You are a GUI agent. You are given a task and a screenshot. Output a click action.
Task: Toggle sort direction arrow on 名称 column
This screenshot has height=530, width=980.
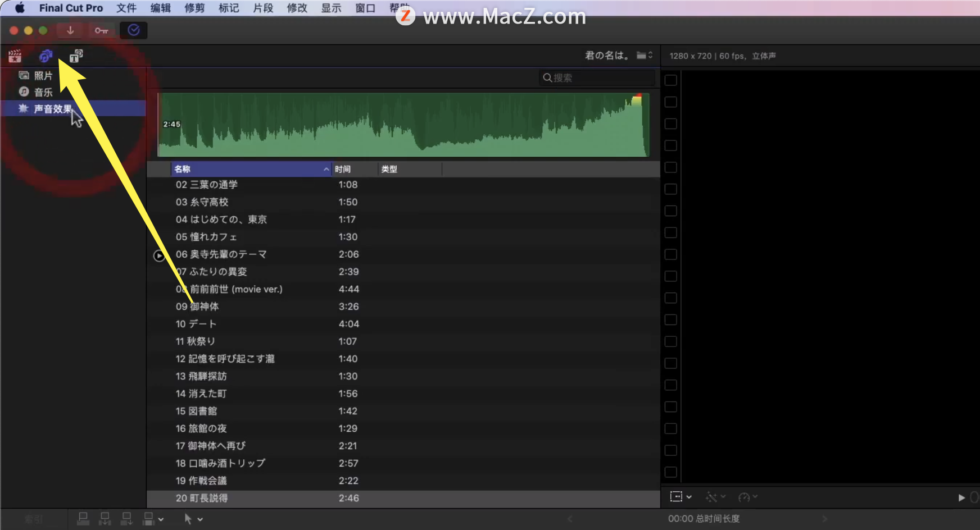(x=326, y=169)
